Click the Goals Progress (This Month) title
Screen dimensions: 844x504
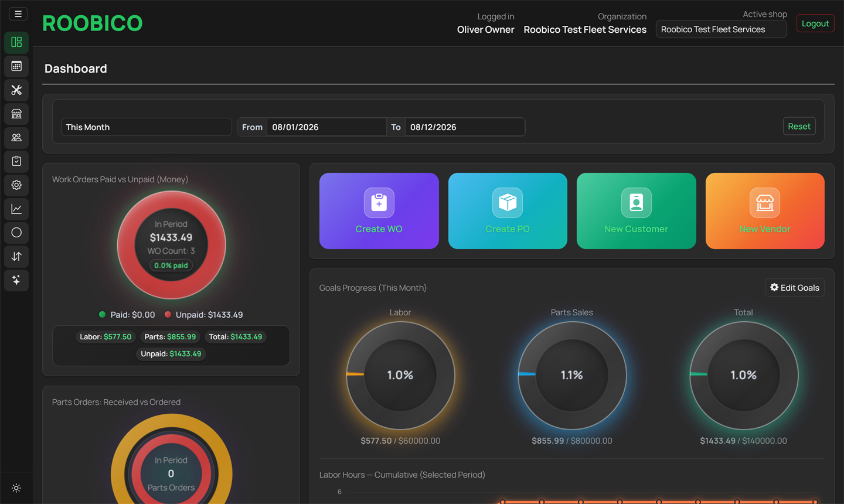[x=373, y=288]
